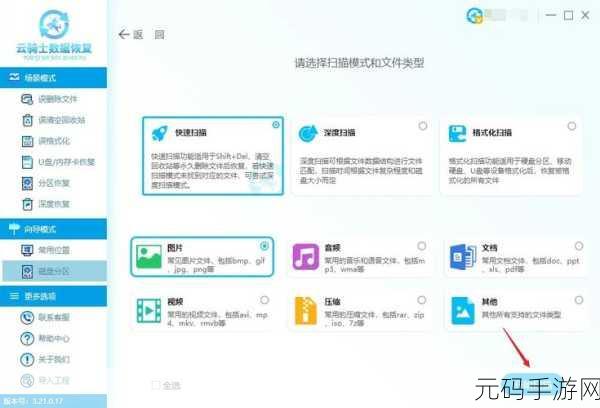
Task: Select the 格式化扫描 radio button
Action: coord(572,126)
